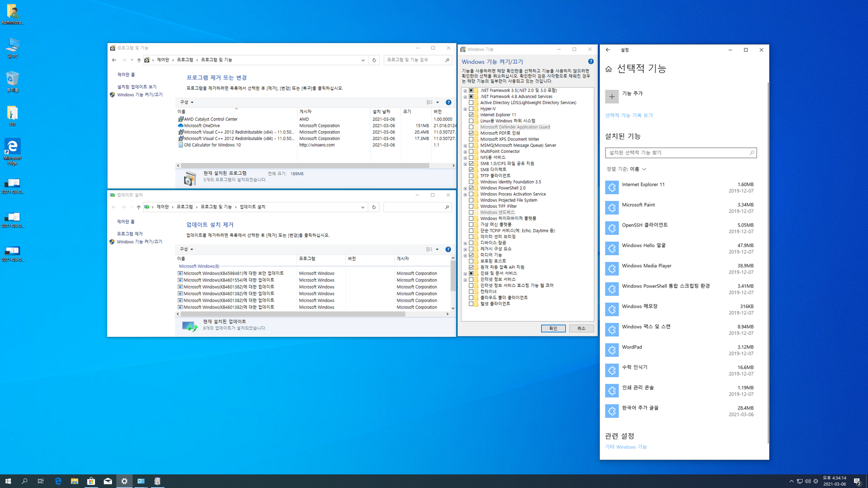
Task: Click the plus icon to add a feature
Action: click(x=612, y=96)
